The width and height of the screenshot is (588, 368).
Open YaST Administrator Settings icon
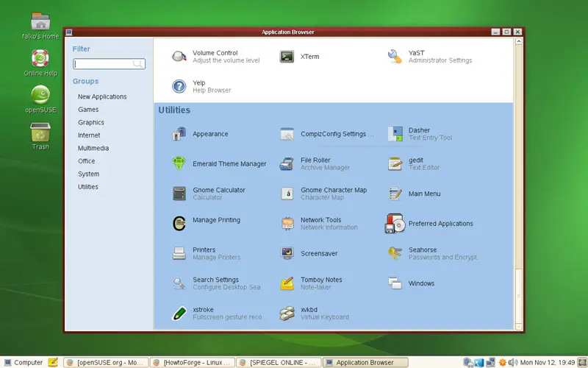(395, 57)
